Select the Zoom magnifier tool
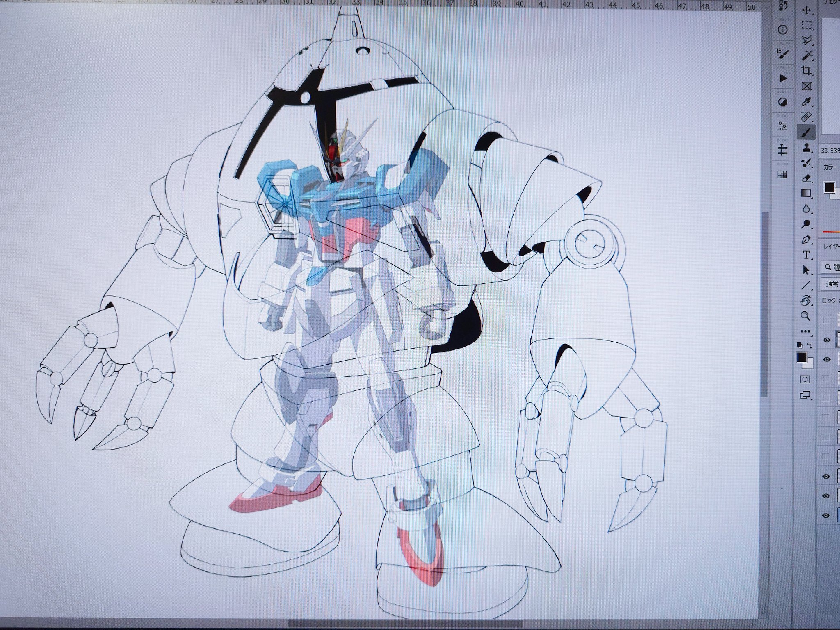The width and height of the screenshot is (840, 630). coord(806,316)
